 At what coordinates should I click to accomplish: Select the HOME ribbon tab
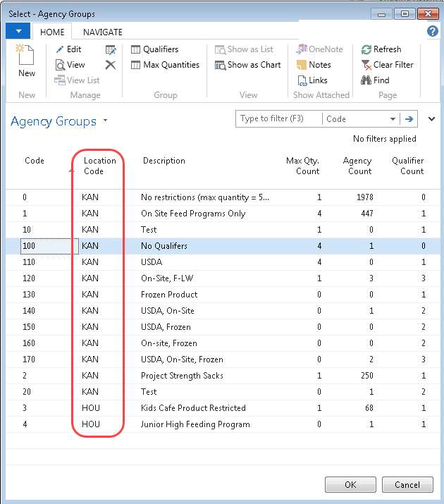[x=52, y=32]
